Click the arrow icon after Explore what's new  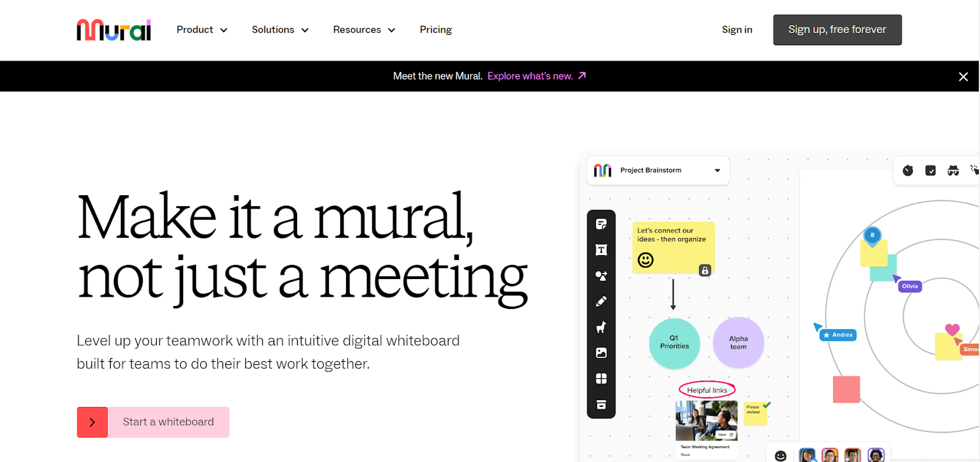point(582,75)
